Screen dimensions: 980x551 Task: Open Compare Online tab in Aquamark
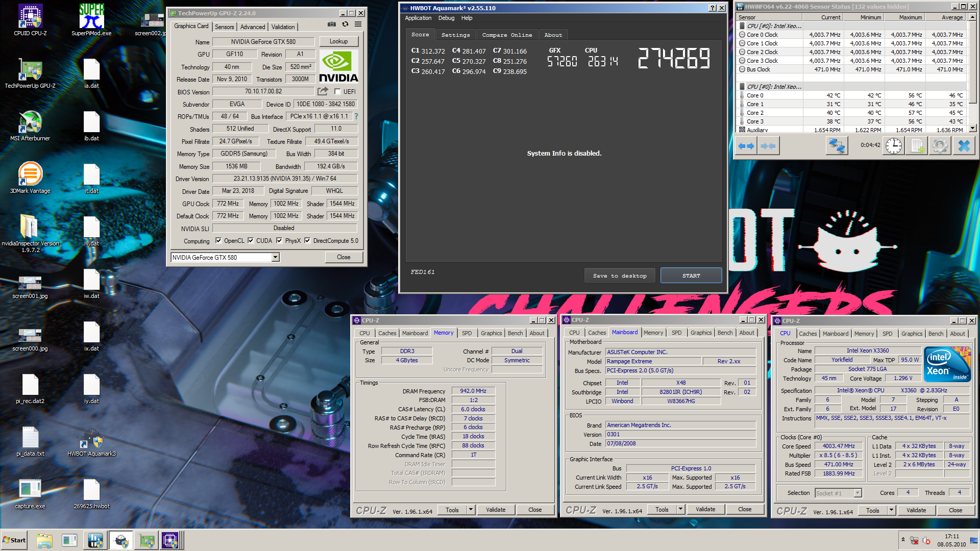click(507, 35)
